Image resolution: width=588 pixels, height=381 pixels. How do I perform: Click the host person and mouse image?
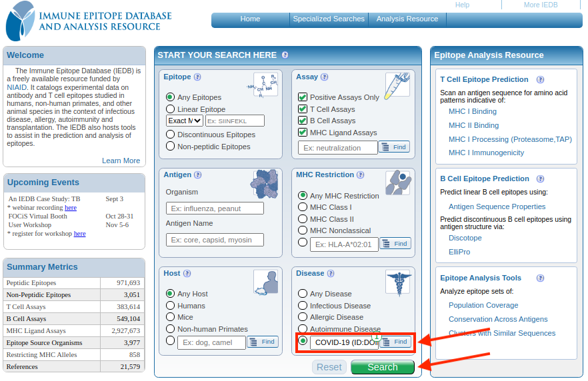pyautogui.click(x=266, y=282)
